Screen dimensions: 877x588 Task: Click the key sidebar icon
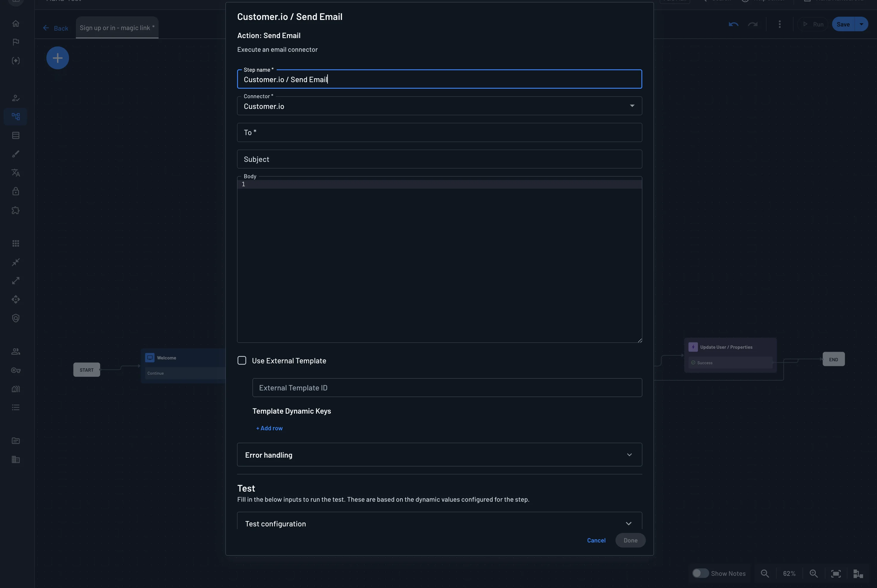[x=16, y=370]
